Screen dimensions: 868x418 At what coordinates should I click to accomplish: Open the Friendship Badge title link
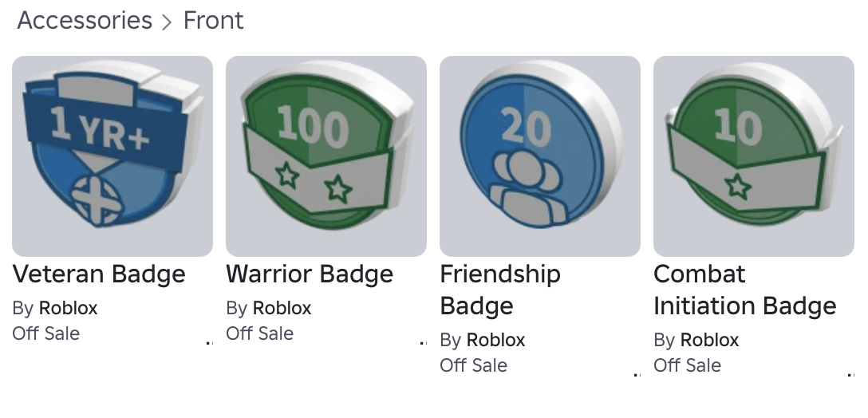(x=500, y=290)
